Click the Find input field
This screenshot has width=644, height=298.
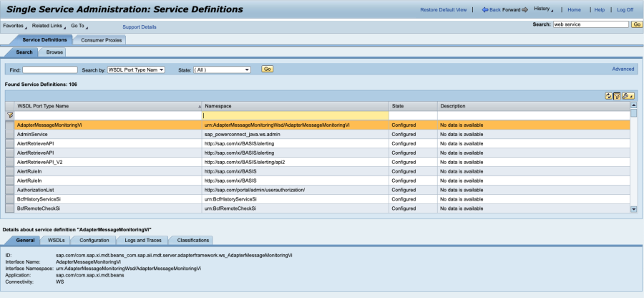(x=50, y=69)
